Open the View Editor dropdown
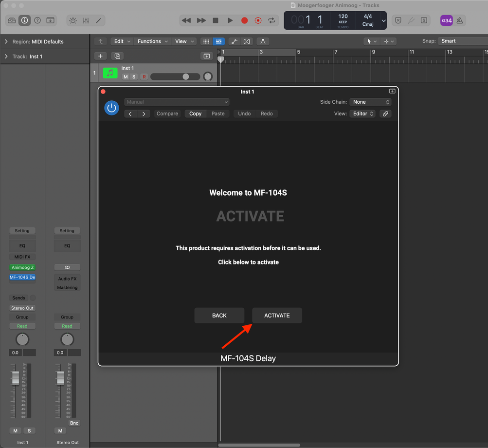The height and width of the screenshot is (448, 488). (362, 114)
